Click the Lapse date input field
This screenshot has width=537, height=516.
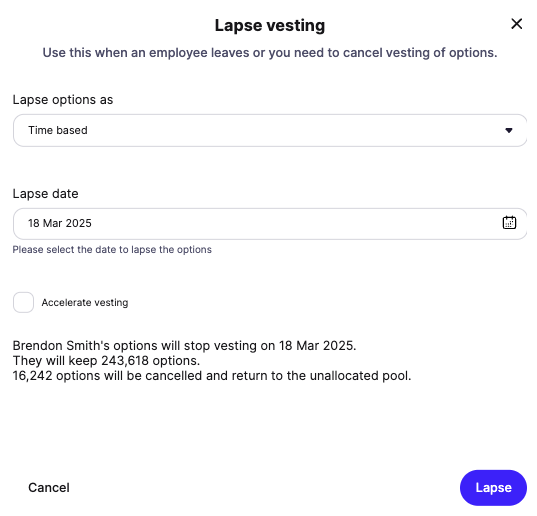tap(270, 224)
